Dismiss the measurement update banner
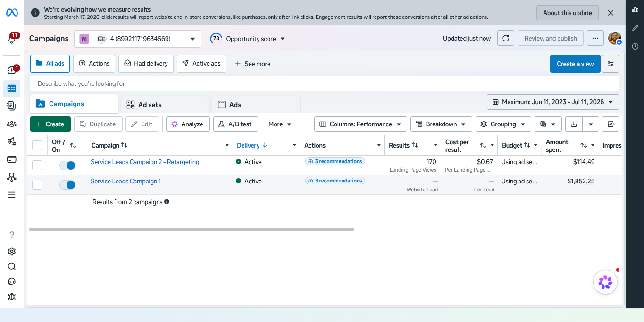This screenshot has height=322, width=644. click(x=611, y=13)
